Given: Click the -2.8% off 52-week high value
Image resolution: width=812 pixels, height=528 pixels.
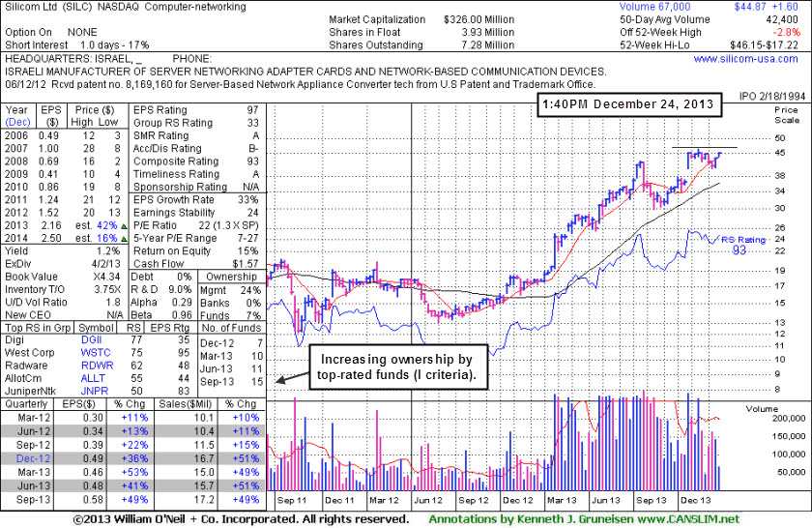Looking at the screenshot, I should click(x=786, y=32).
